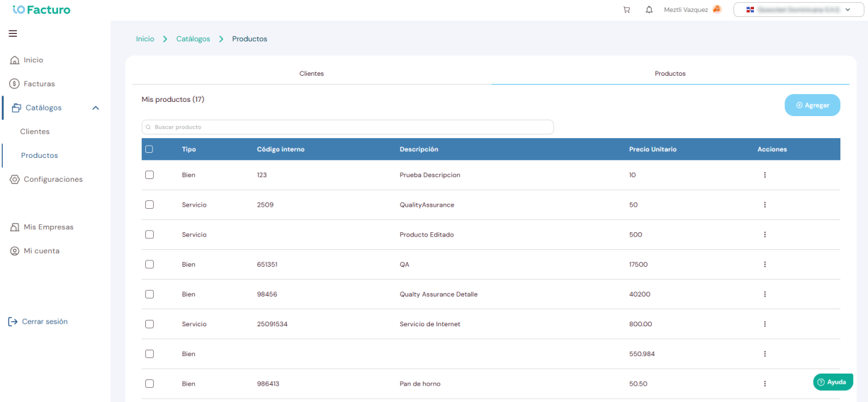Open actions menu for Prueba Descripcion row
This screenshot has height=402, width=868.
pos(765,175)
